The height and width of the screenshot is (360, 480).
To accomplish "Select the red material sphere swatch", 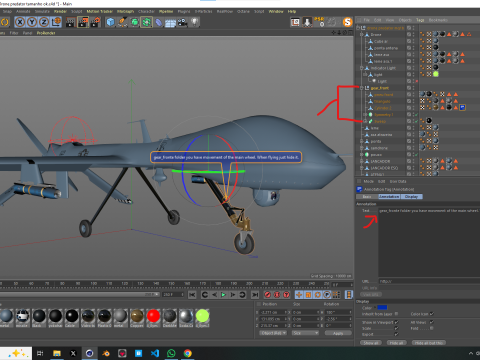I will point(153,316).
